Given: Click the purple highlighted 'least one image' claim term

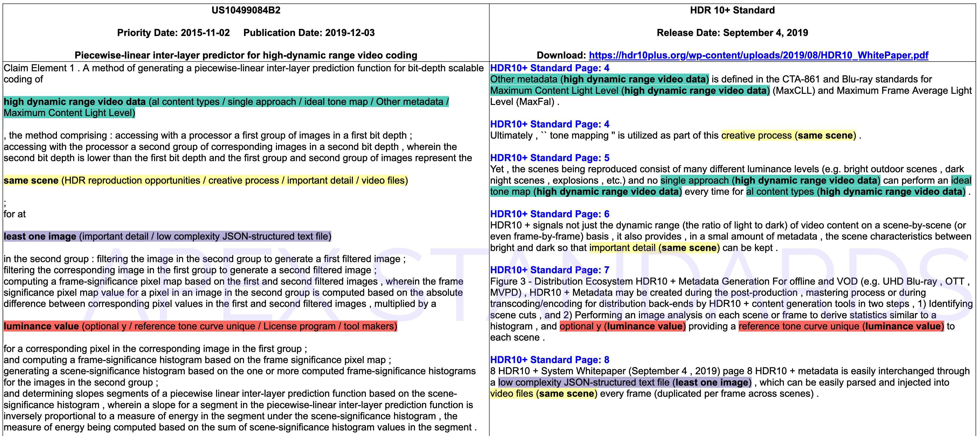Looking at the screenshot, I should click(40, 236).
